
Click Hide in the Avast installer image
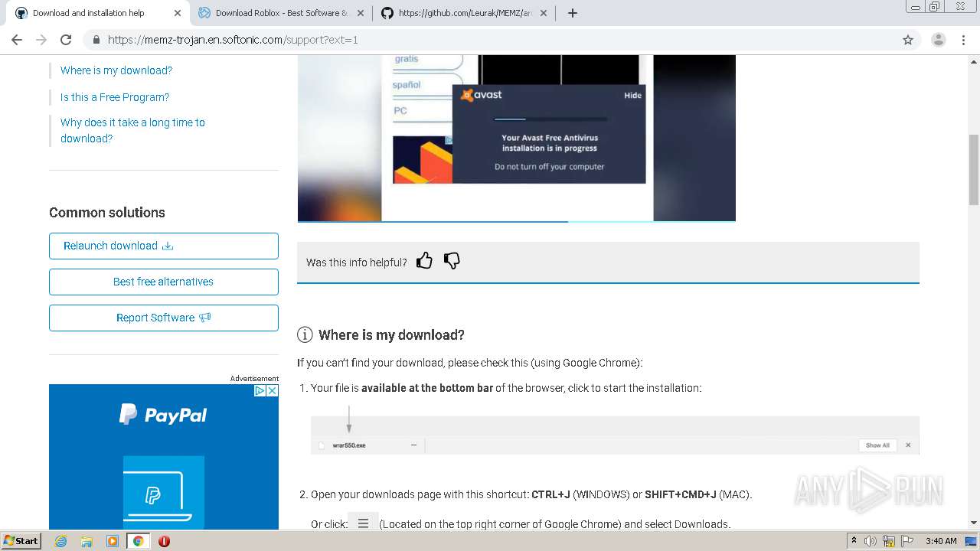pos(632,95)
